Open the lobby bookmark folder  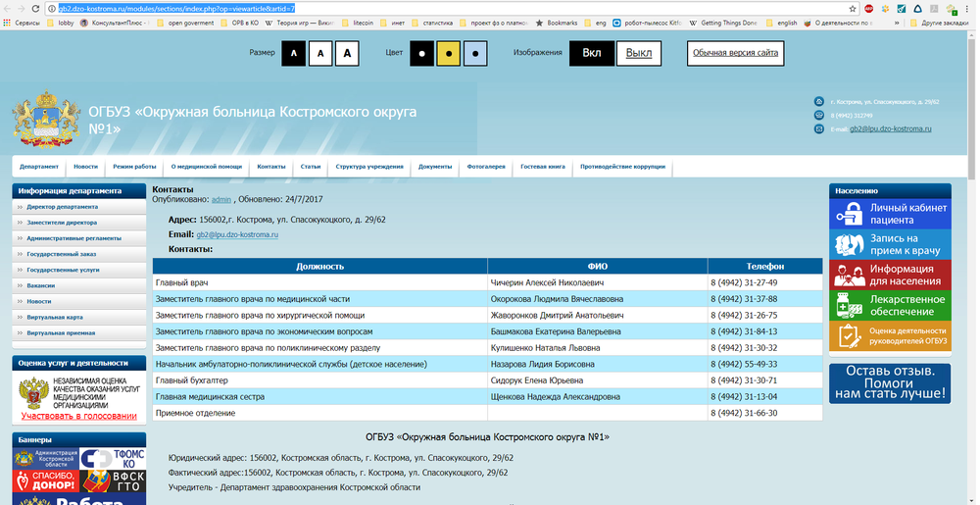(x=61, y=24)
